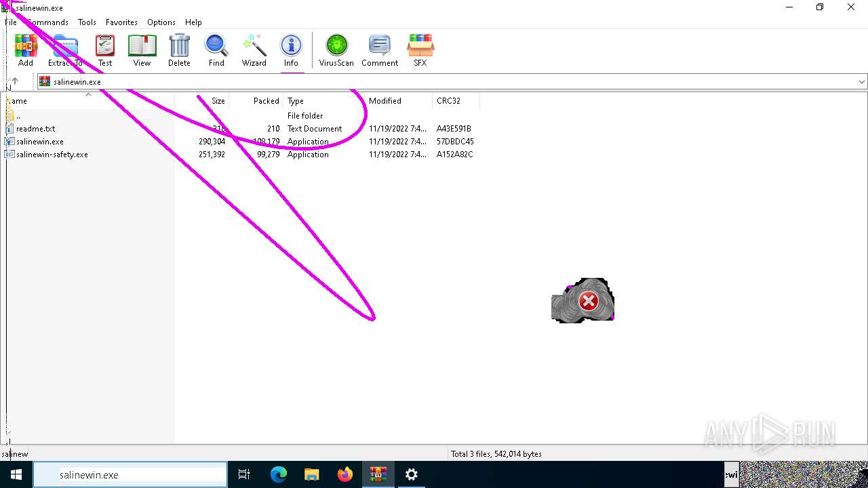
Task: Open File Explorer from taskbar
Action: click(311, 474)
